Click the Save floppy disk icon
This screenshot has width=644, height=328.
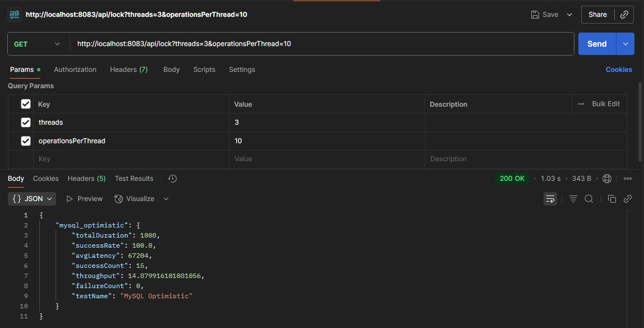coord(535,15)
